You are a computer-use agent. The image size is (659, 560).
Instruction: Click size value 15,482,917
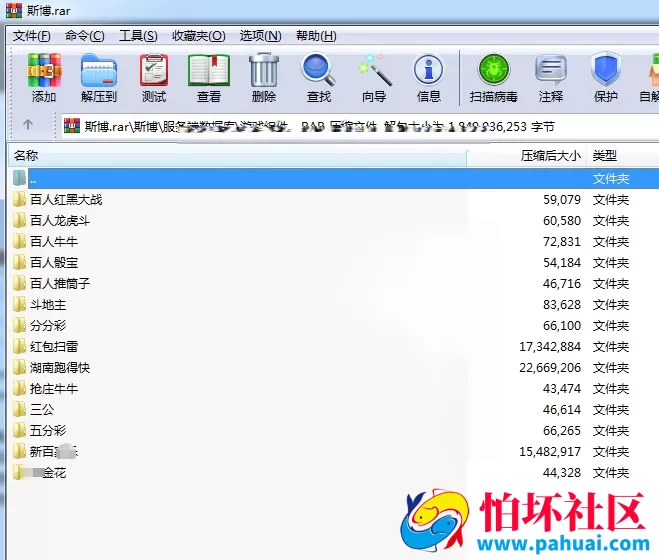pos(550,452)
